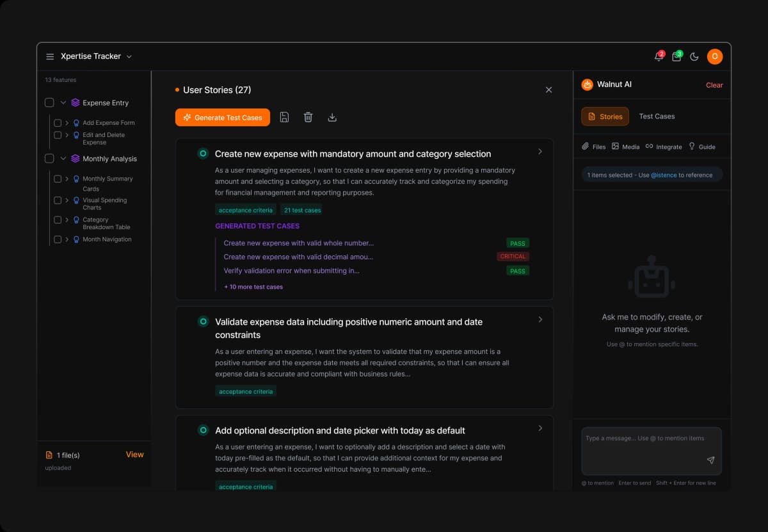The width and height of the screenshot is (768, 532).
Task: Download stories via the download icon
Action: coord(332,117)
